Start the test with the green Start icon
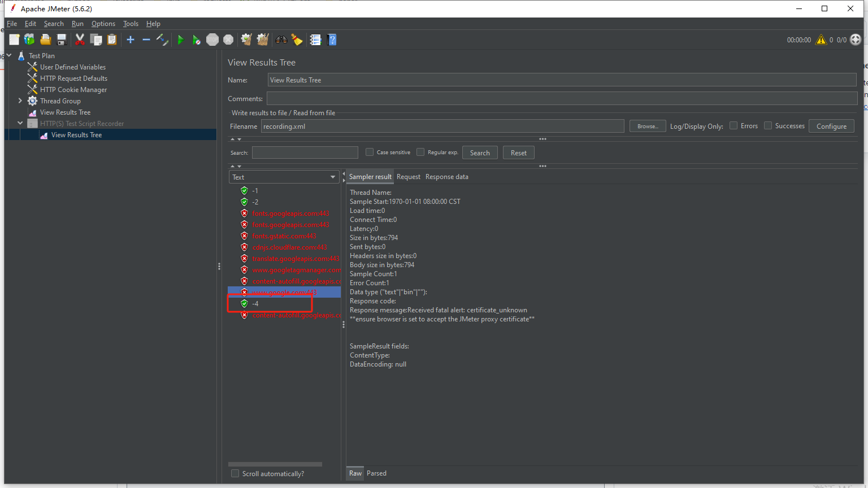This screenshot has height=488, width=868. [180, 40]
